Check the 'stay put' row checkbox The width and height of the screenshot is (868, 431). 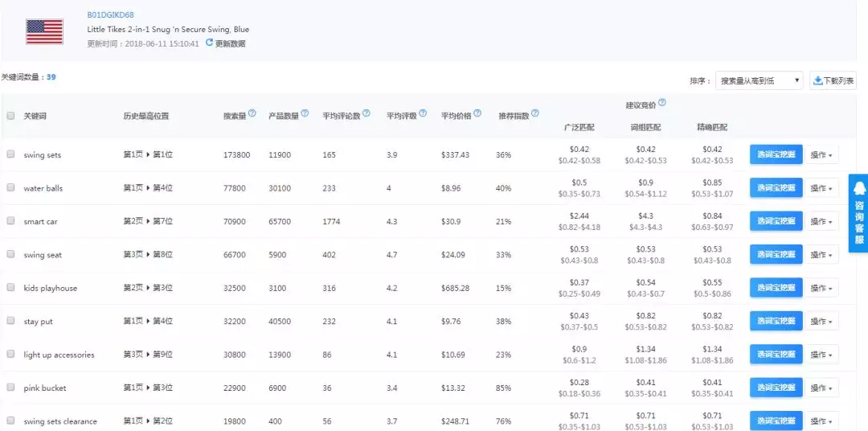tap(10, 320)
